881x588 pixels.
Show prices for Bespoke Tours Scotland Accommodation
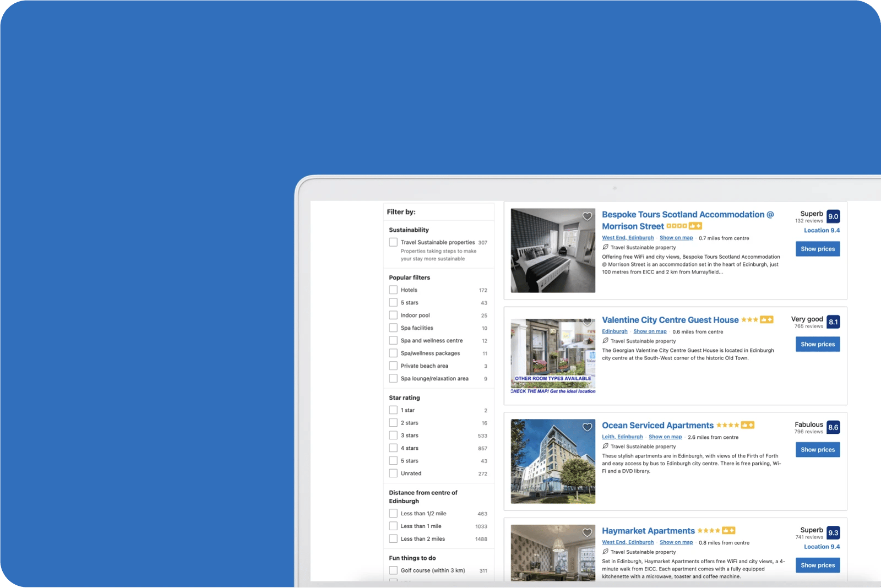pyautogui.click(x=818, y=249)
